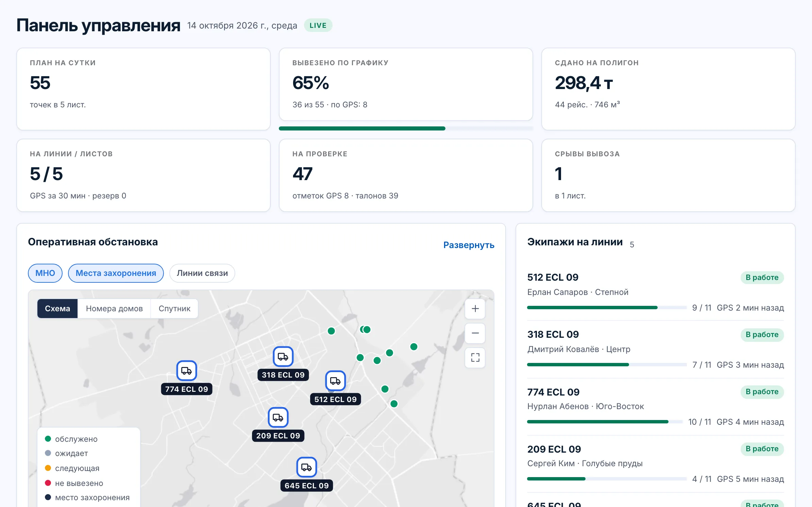Open crew row 318 ECL 09
Image resolution: width=812 pixels, height=507 pixels.
(655, 349)
